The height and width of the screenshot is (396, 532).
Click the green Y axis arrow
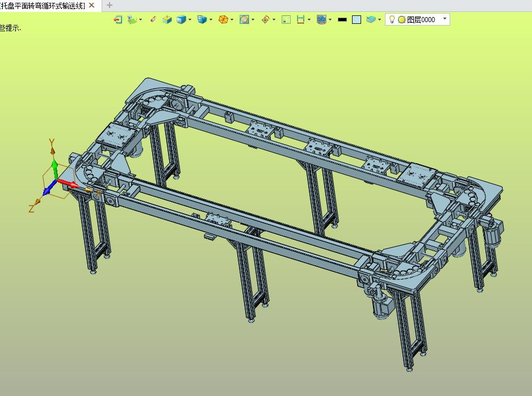(x=55, y=168)
